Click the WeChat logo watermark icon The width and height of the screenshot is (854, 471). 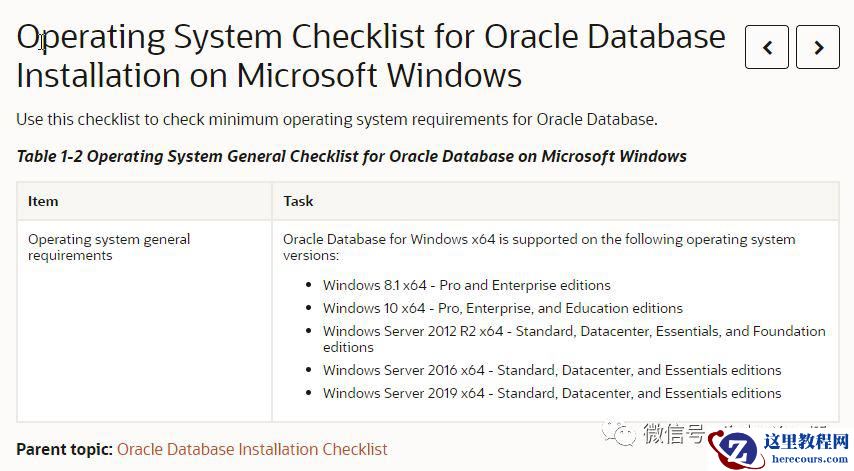tap(623, 433)
